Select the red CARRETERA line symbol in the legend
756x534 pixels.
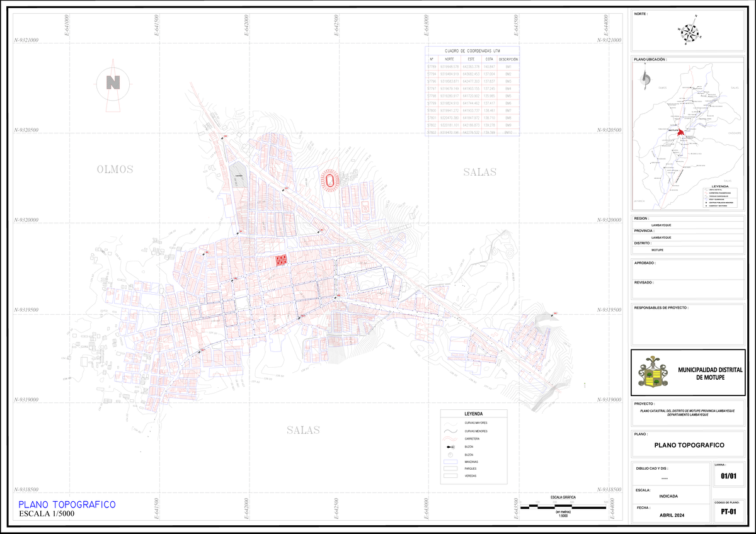[x=449, y=438]
